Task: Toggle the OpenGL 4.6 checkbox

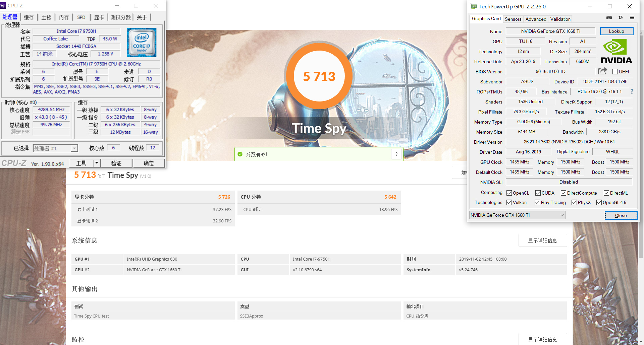Action: click(x=599, y=202)
